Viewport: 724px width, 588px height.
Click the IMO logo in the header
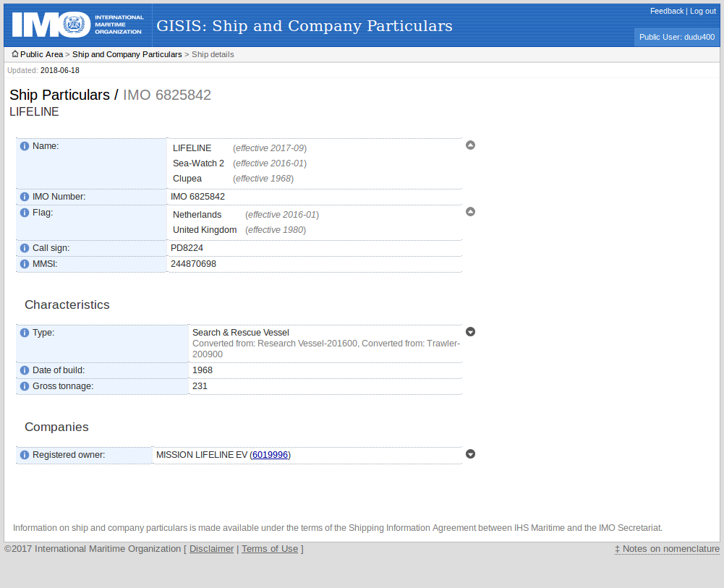77,25
